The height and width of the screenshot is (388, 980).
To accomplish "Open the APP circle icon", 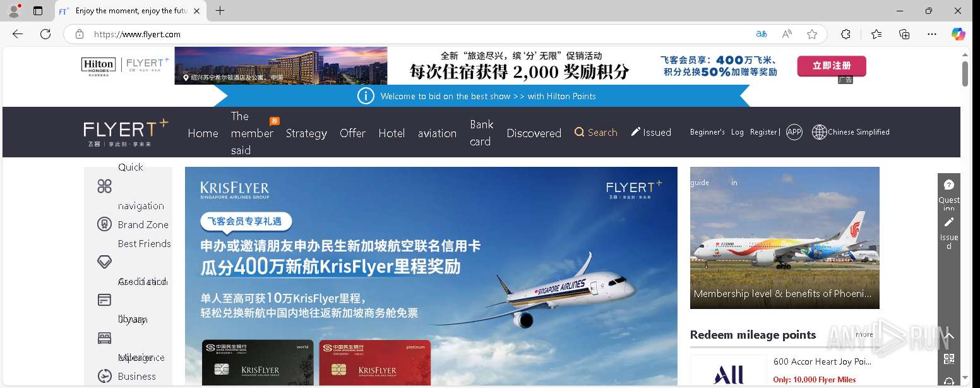I will point(794,132).
